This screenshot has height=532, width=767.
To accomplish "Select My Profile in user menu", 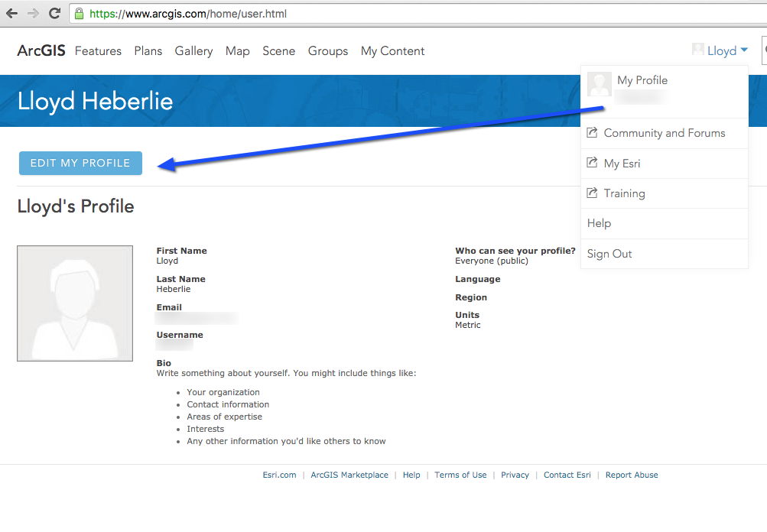I will click(x=642, y=80).
